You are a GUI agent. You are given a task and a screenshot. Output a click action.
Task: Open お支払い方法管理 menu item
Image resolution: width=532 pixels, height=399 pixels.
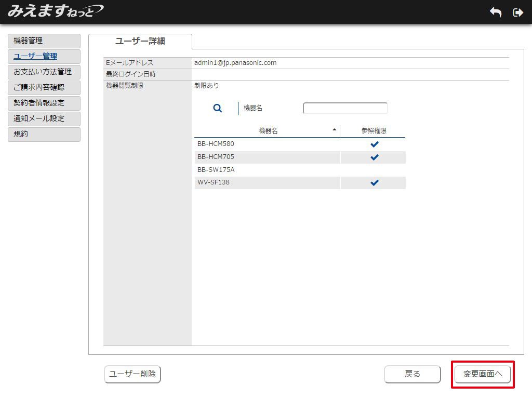pyautogui.click(x=44, y=72)
